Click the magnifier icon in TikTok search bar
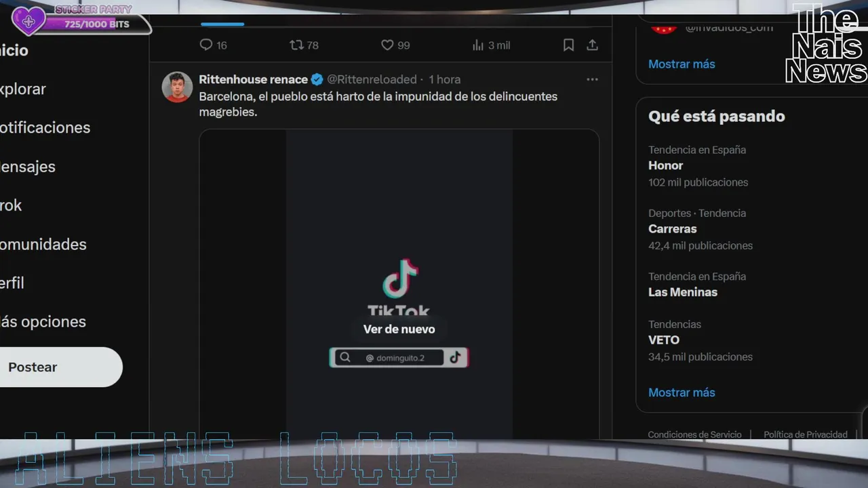This screenshot has height=488, width=868. click(x=345, y=357)
